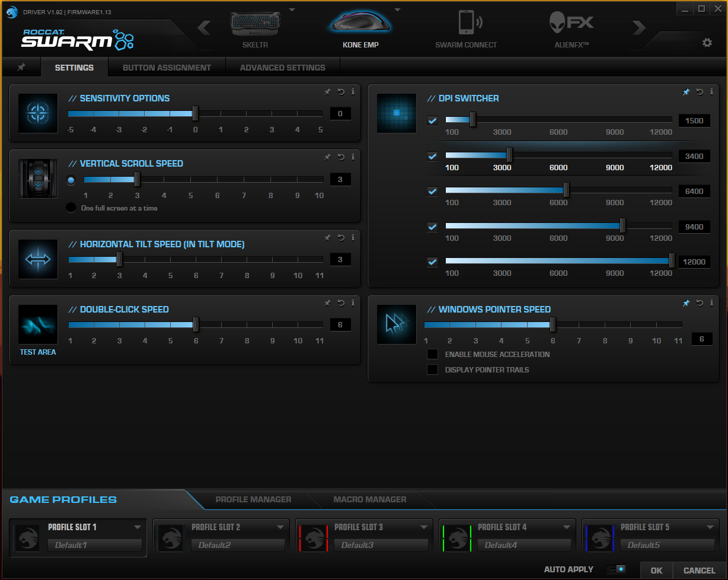Select the Game Profiles tab
The width and height of the screenshot is (728, 580).
click(63, 499)
